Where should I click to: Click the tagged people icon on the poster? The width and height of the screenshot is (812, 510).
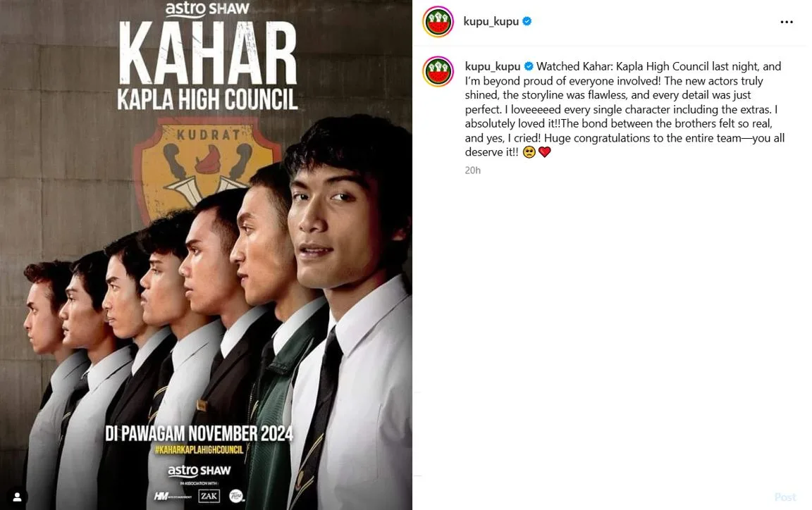[17, 497]
